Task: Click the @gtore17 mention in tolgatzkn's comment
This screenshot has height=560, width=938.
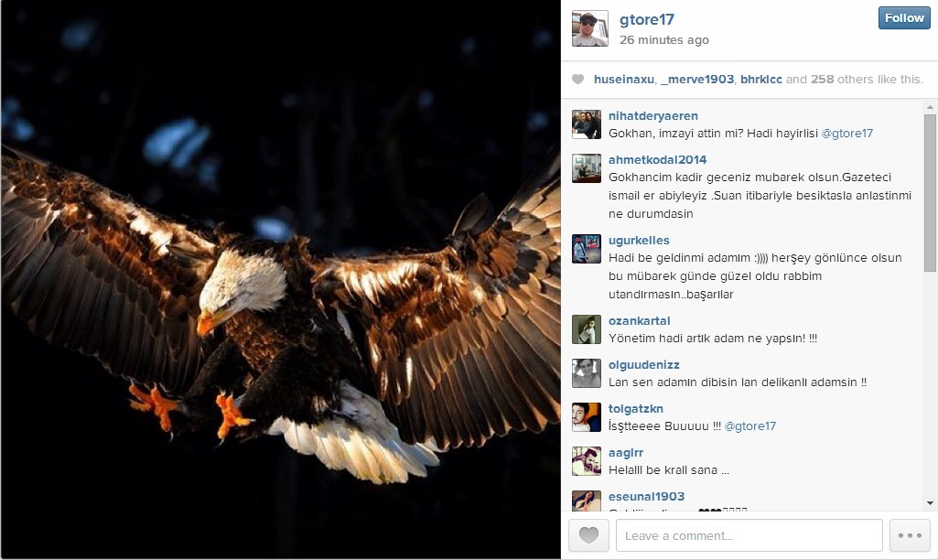Action: point(750,426)
